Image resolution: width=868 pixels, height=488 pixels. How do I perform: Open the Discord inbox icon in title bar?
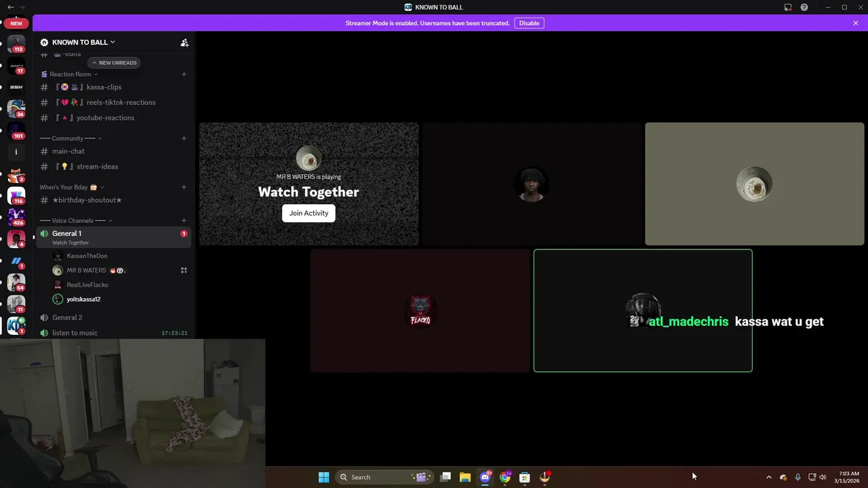pyautogui.click(x=788, y=7)
